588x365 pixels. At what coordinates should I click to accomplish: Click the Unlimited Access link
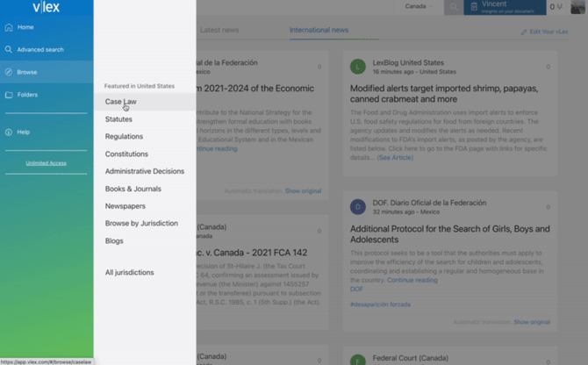click(x=47, y=163)
